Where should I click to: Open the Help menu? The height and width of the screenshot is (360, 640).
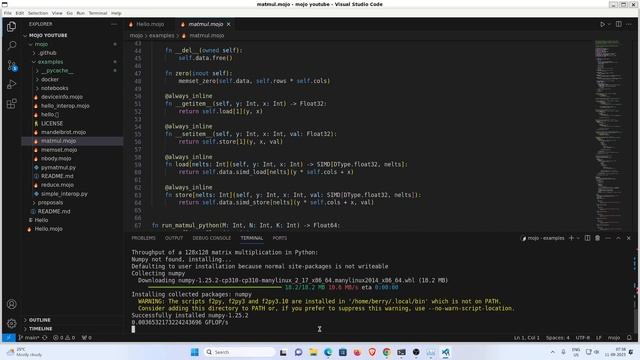pos(116,13)
